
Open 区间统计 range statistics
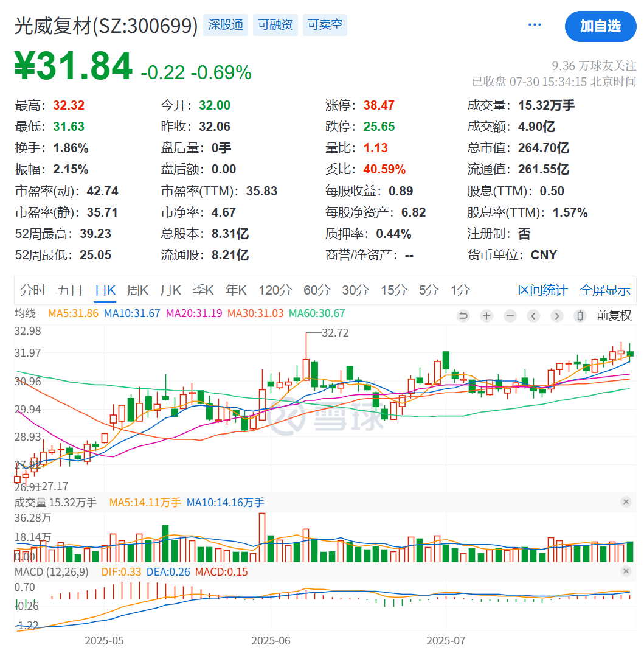542,290
